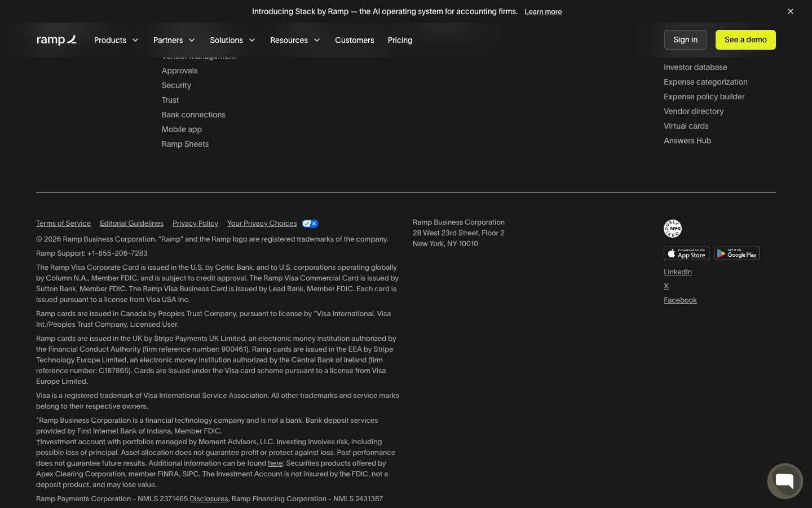812x508 pixels.
Task: Open the App Store download badge
Action: click(x=686, y=253)
